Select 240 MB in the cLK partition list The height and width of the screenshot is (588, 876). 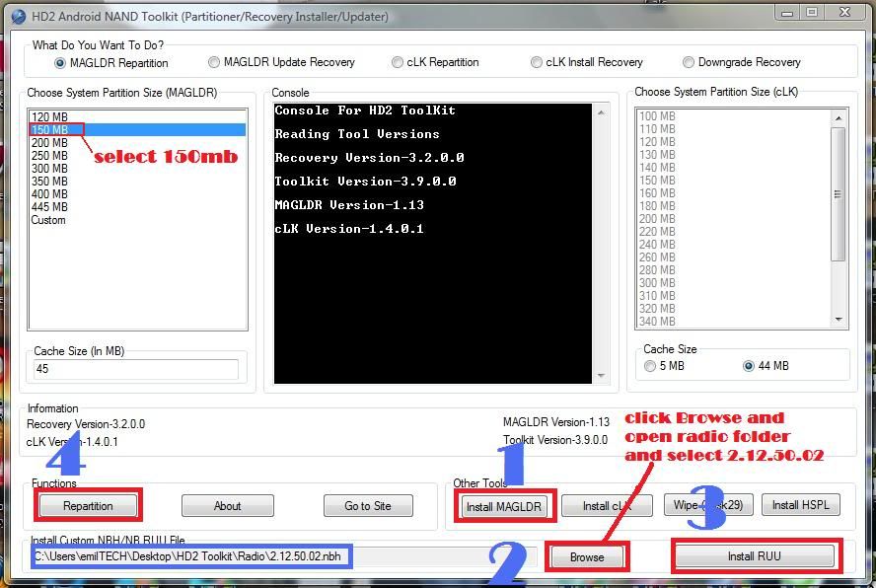tap(734, 245)
